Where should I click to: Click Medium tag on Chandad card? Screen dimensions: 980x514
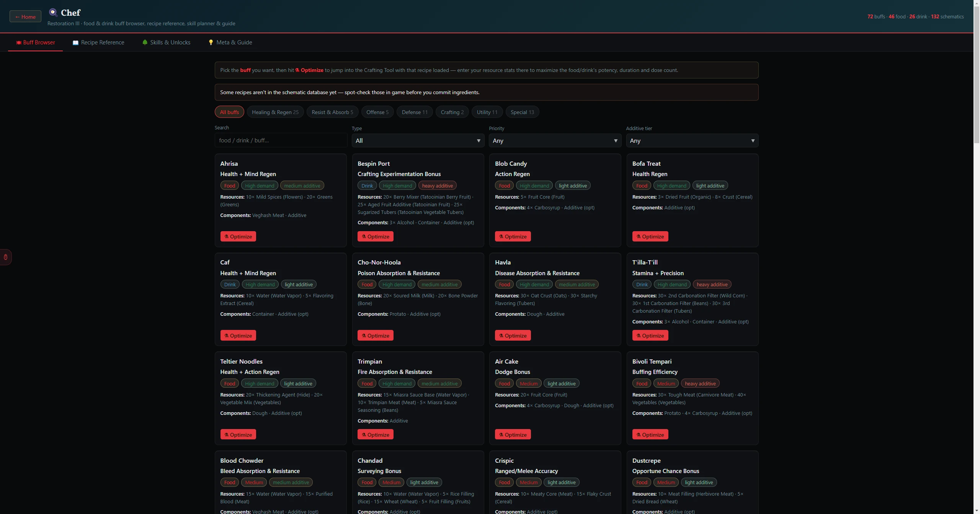pos(391,483)
